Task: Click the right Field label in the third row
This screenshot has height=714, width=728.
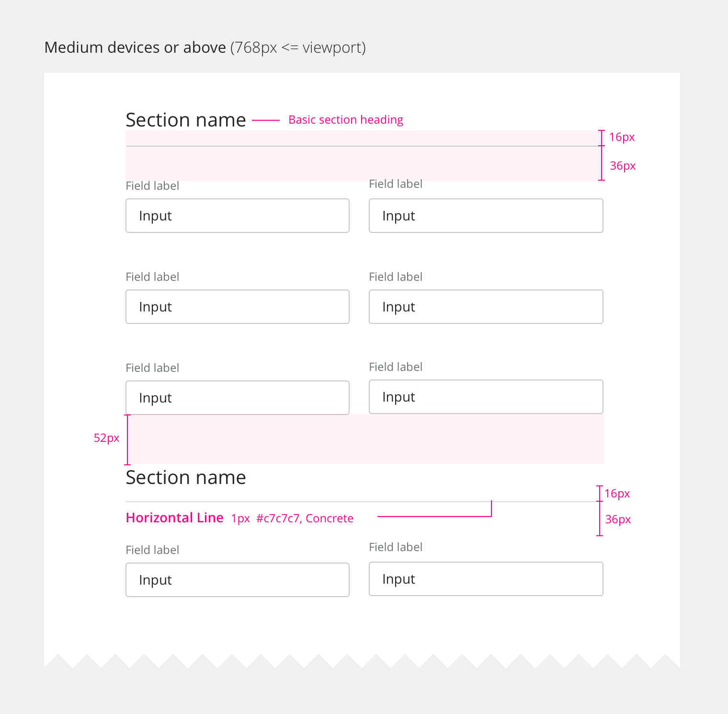Action: 396,367
